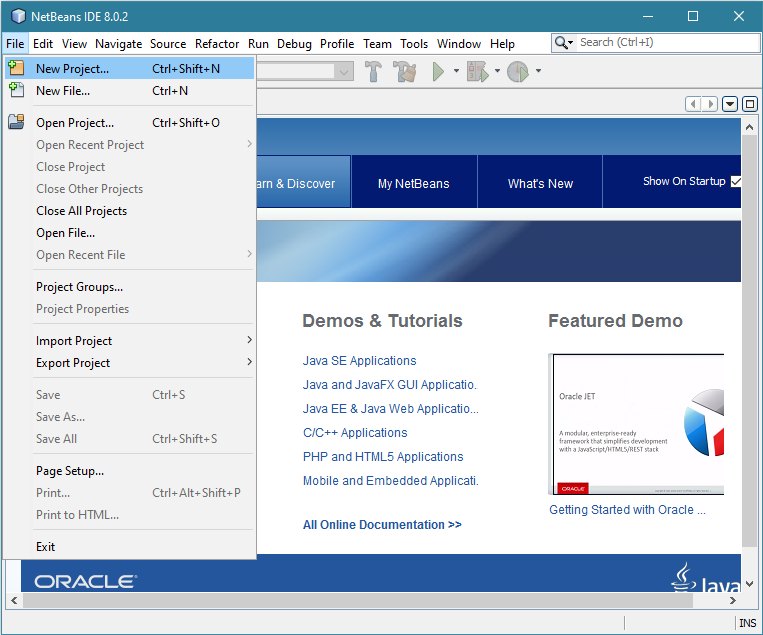
Task: Click the vertical scrollbar up arrow
Action: tap(749, 127)
